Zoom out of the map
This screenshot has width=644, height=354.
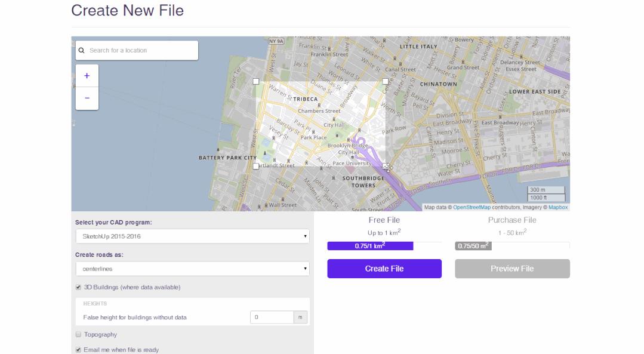click(87, 98)
